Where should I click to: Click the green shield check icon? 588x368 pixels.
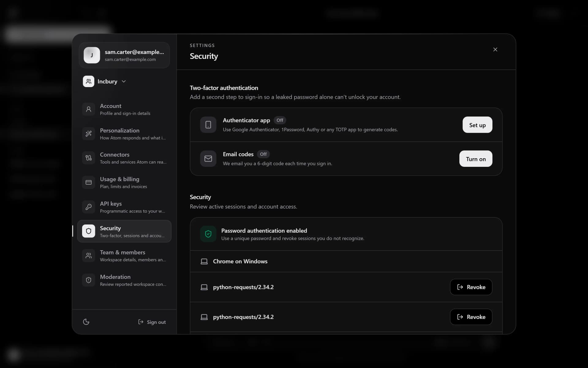coord(208,234)
